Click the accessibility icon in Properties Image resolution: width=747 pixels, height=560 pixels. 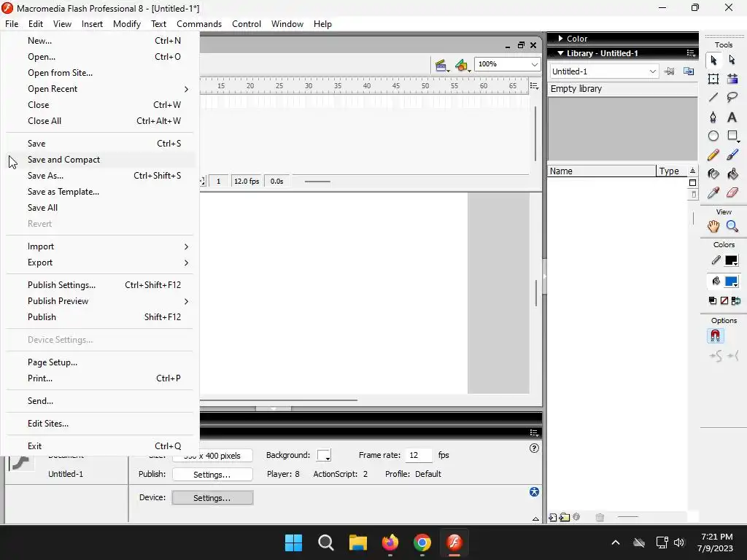pos(534,492)
